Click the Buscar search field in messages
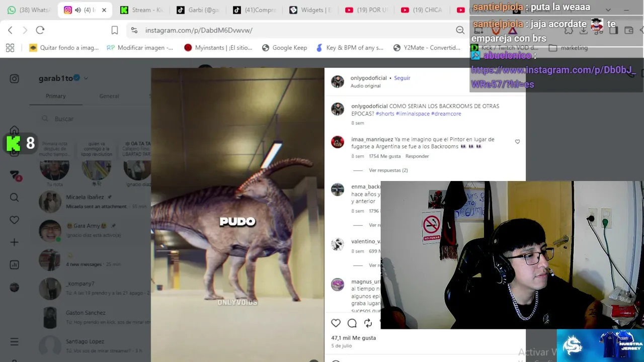The image size is (644, 362). 96,119
